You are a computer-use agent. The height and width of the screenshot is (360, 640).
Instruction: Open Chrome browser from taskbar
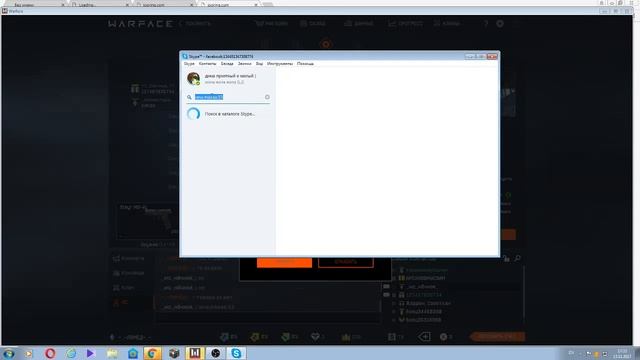click(152, 353)
